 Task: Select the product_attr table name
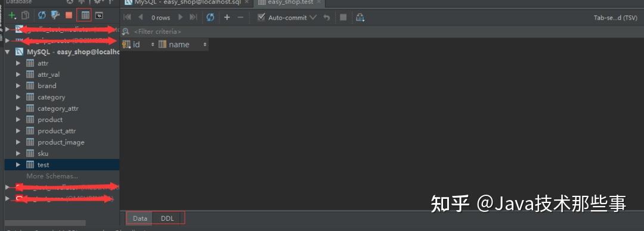tap(57, 131)
